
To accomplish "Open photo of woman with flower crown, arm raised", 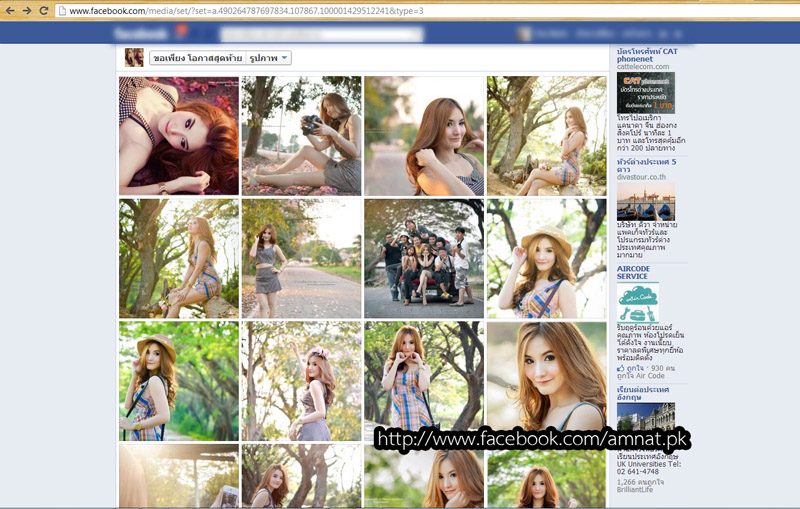I will (302, 381).
